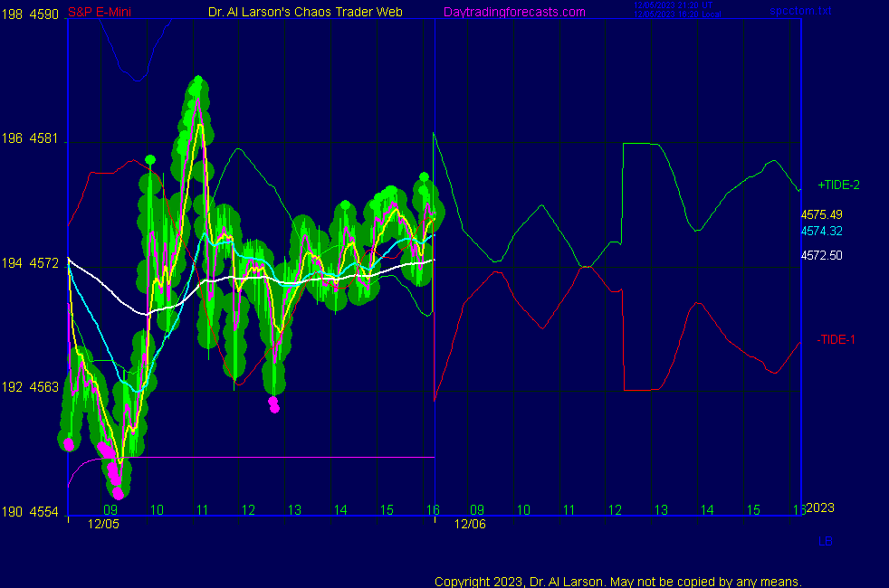
Task: Select the red "-TIDE-1" legend label
Action: coord(836,340)
